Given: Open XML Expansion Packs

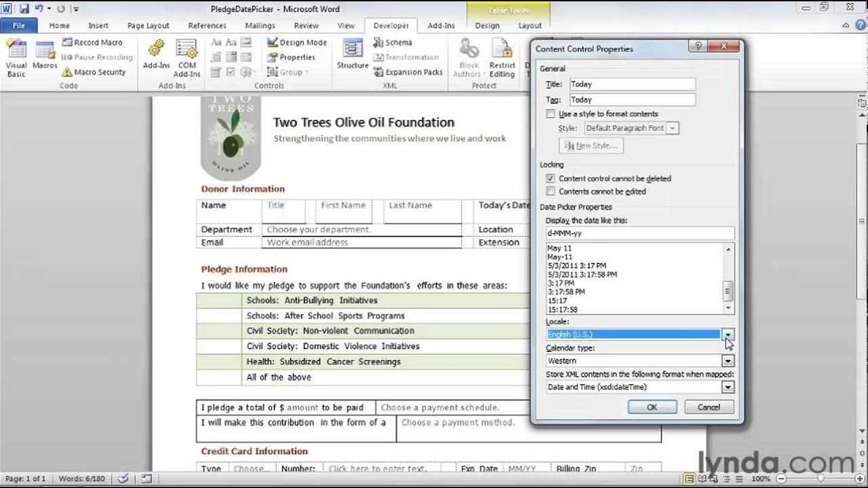Looking at the screenshot, I should 407,72.
